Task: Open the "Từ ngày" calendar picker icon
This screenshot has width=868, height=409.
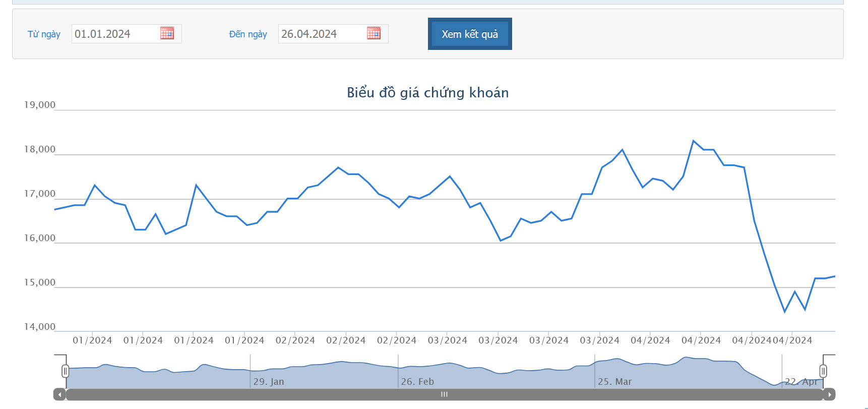Action: coord(167,33)
